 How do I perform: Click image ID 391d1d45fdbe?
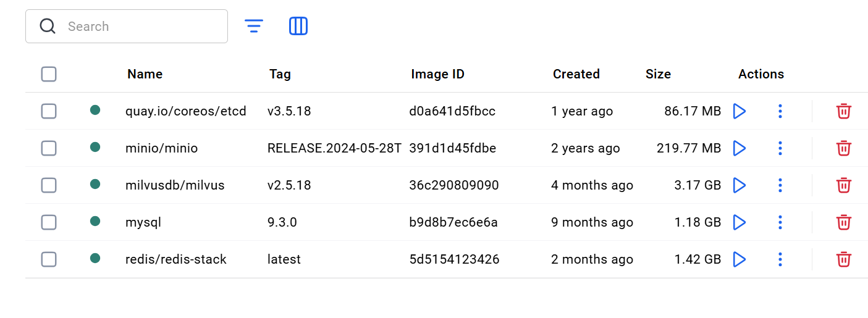pyautogui.click(x=453, y=148)
